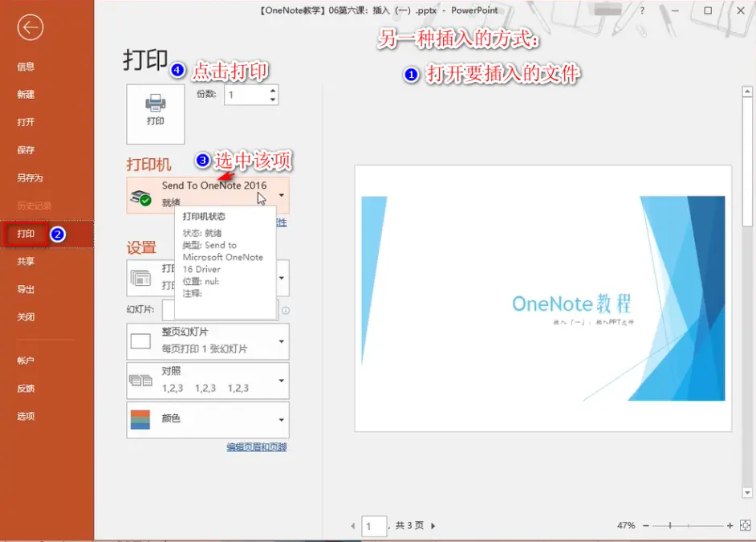Image resolution: width=756 pixels, height=542 pixels.
Task: Click the printer ready status icon
Action: click(x=140, y=198)
